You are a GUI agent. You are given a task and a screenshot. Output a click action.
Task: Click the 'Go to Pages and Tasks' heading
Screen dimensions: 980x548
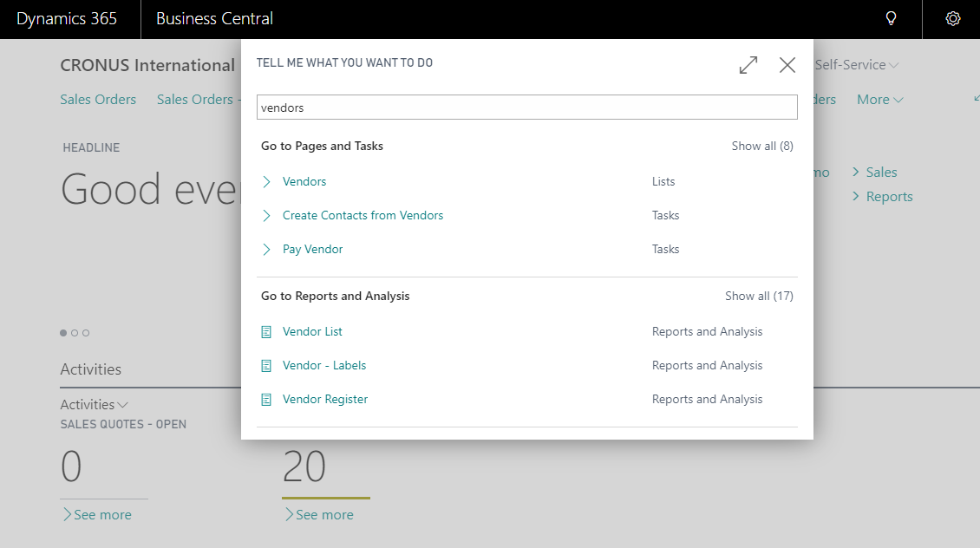coord(322,147)
